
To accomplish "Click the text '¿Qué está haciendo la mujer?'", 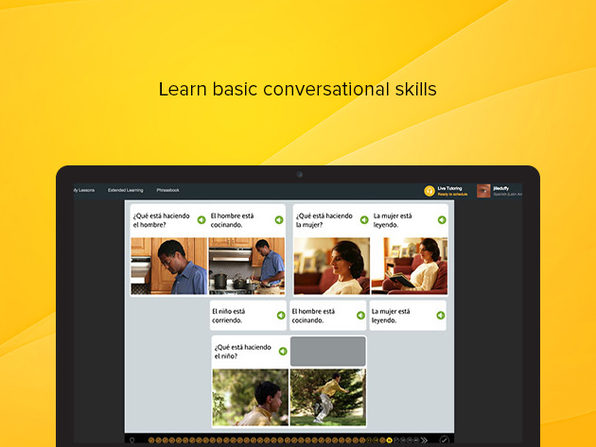I will tap(324, 220).
